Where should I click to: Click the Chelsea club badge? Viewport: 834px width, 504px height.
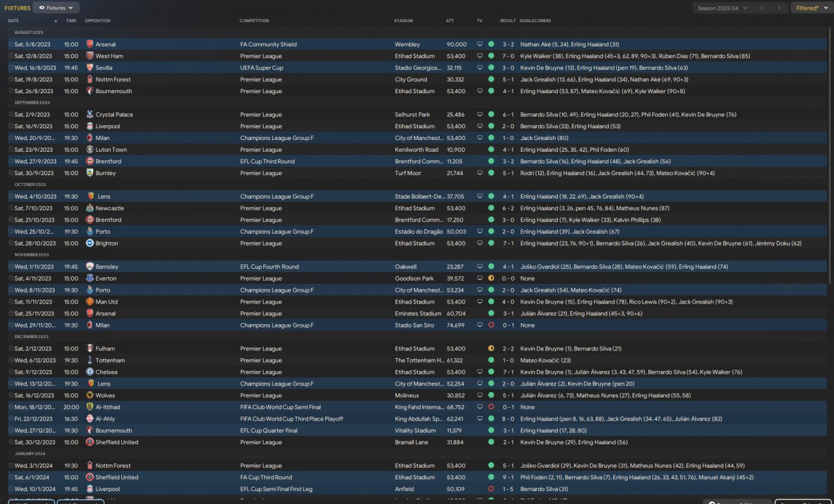pyautogui.click(x=90, y=372)
